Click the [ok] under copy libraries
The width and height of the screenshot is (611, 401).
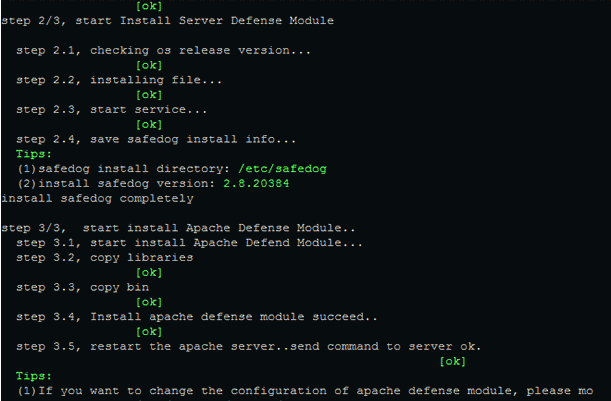coord(149,272)
